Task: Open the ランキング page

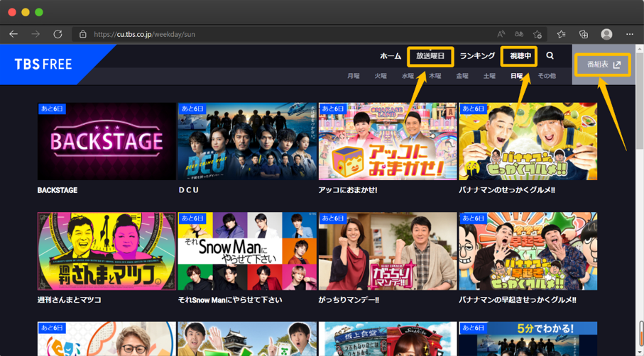Action: point(477,56)
